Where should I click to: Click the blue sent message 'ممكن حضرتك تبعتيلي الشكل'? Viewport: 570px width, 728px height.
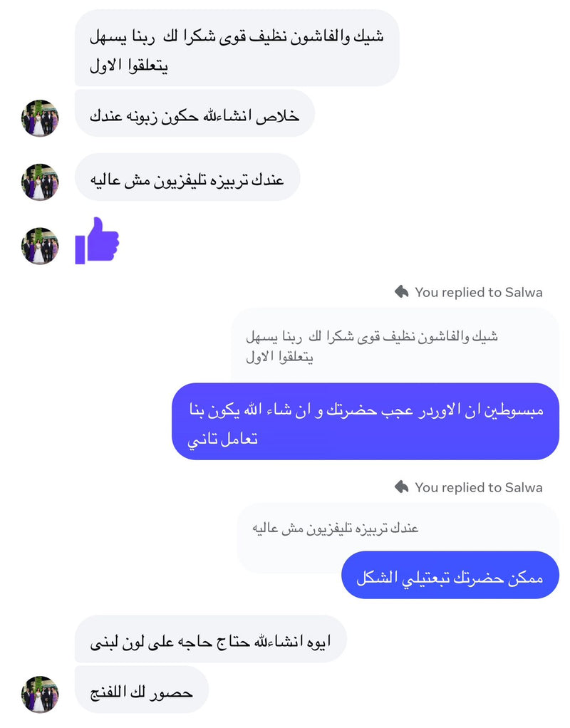pos(450,576)
